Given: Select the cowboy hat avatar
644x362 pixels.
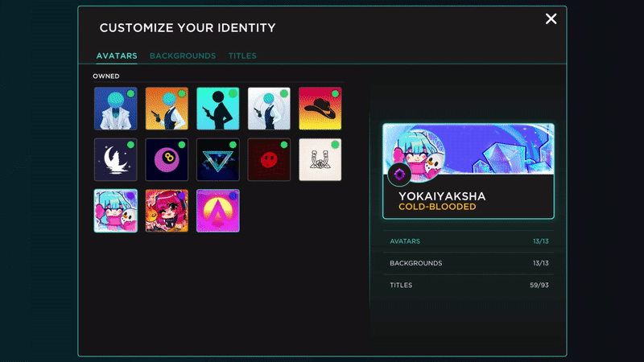Looking at the screenshot, I should (320, 109).
